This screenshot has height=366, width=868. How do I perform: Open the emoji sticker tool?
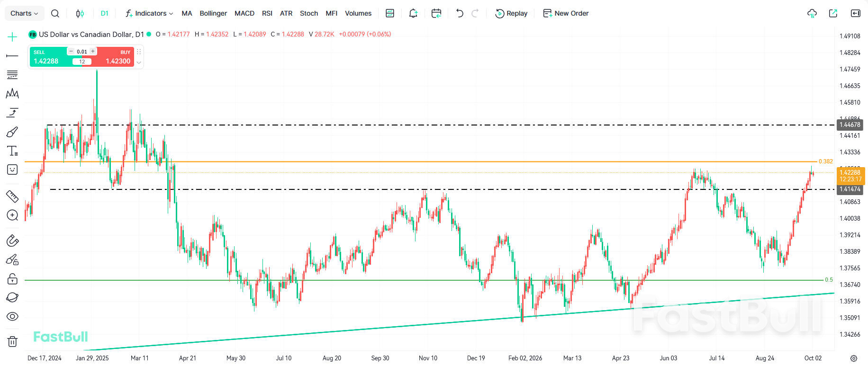tap(12, 170)
